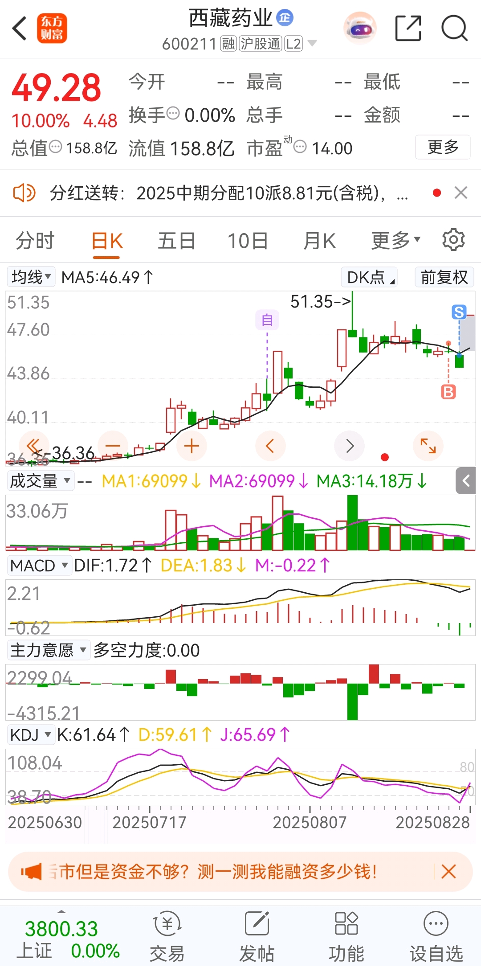Tap 更多 button for more quote data
The height and width of the screenshot is (980, 481).
443,147
